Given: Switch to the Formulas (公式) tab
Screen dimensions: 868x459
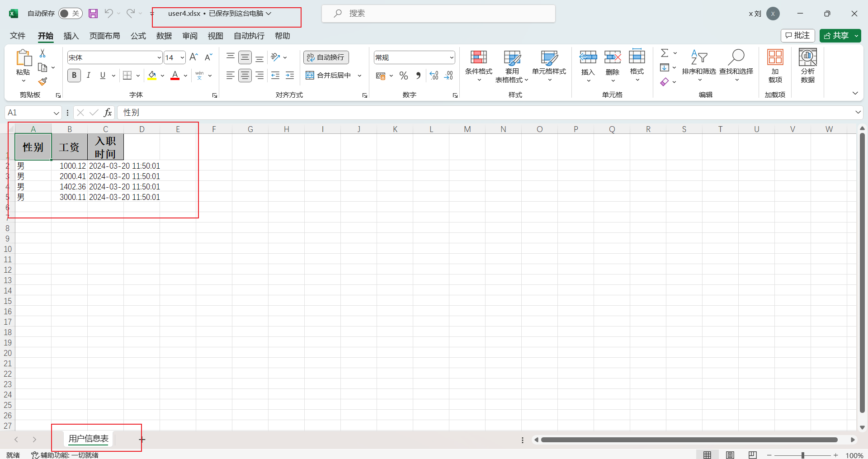Looking at the screenshot, I should tap(138, 36).
